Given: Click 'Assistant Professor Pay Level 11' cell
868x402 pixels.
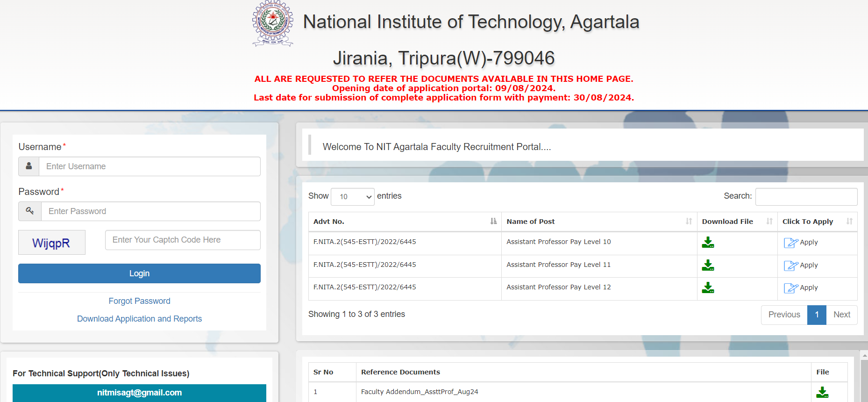Looking at the screenshot, I should (599, 265).
